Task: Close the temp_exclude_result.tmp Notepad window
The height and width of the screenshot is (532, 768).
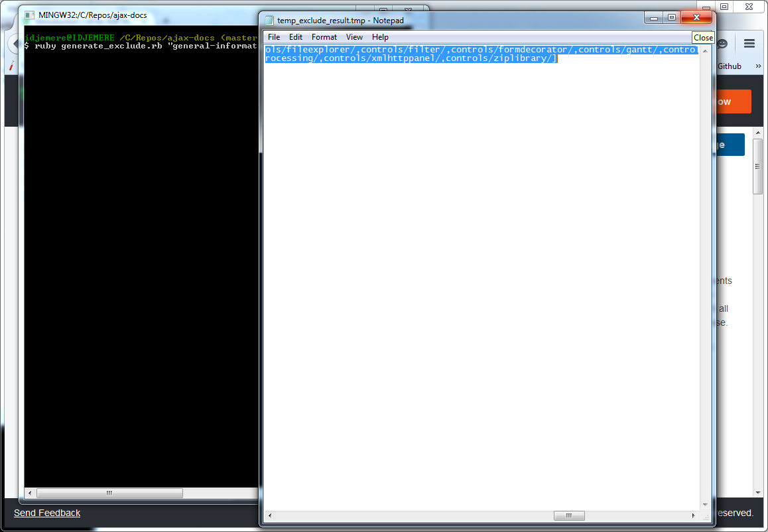Action: point(696,18)
